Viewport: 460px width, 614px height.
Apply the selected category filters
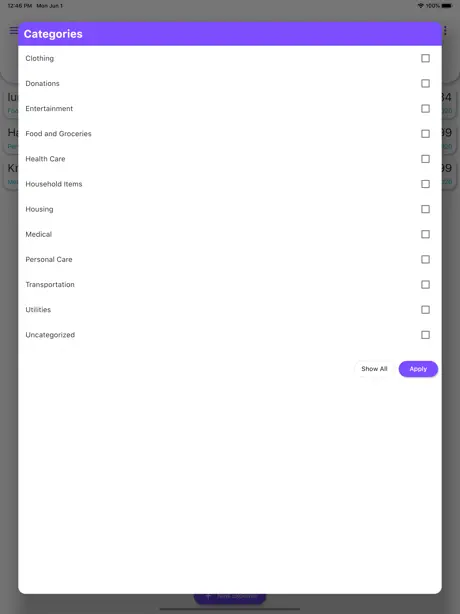(x=418, y=369)
